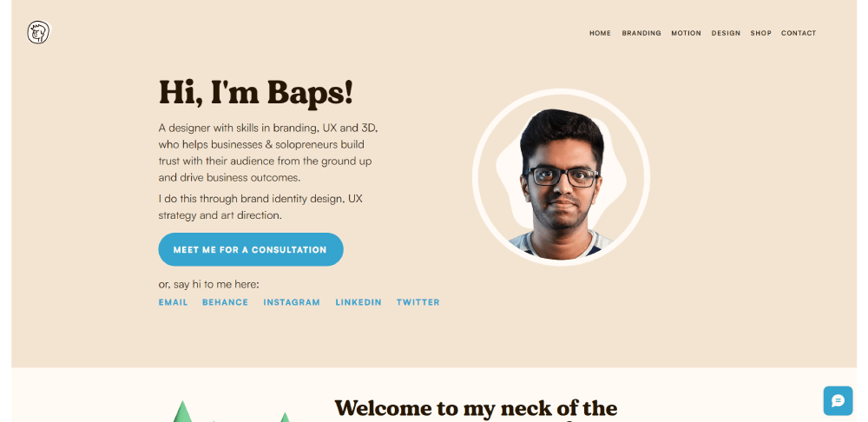Open the Behance profile link
Viewport: 868px width, 422px height.
[226, 302]
